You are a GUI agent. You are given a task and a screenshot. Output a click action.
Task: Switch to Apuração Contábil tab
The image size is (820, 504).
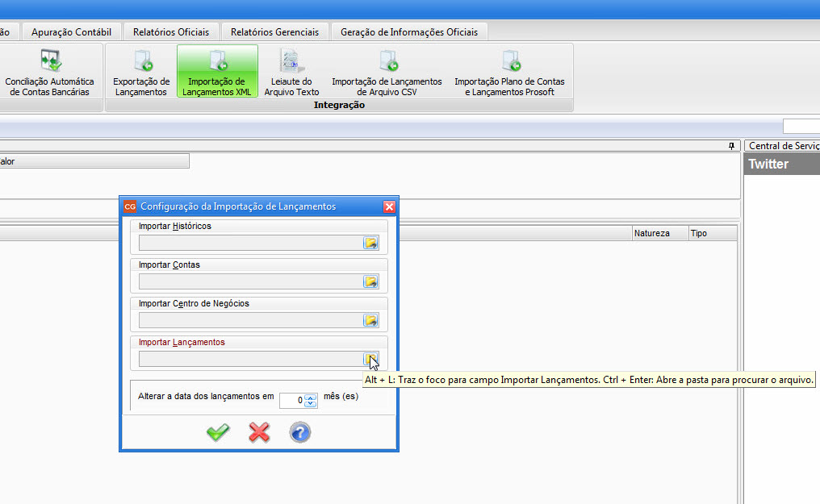click(x=72, y=32)
